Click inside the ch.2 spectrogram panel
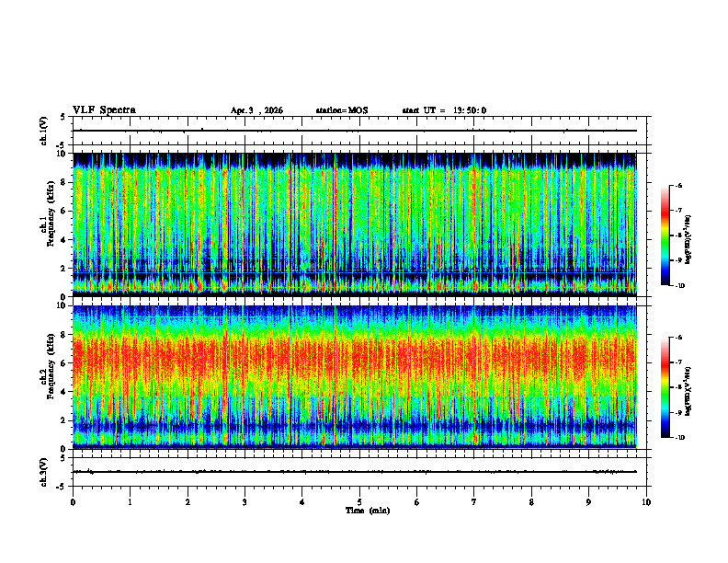This screenshot has width=728, height=563. point(355,377)
